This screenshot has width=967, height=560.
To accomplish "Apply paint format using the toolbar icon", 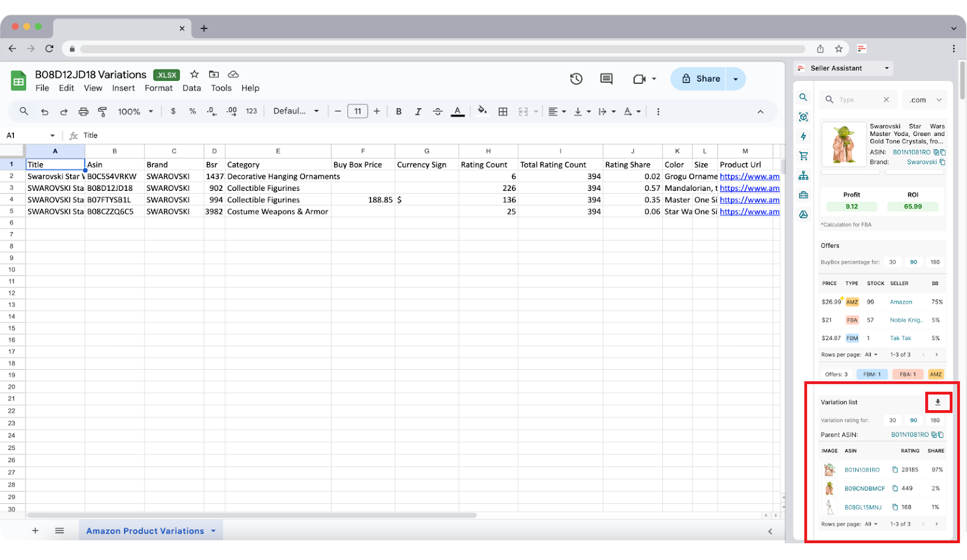I will (x=103, y=111).
